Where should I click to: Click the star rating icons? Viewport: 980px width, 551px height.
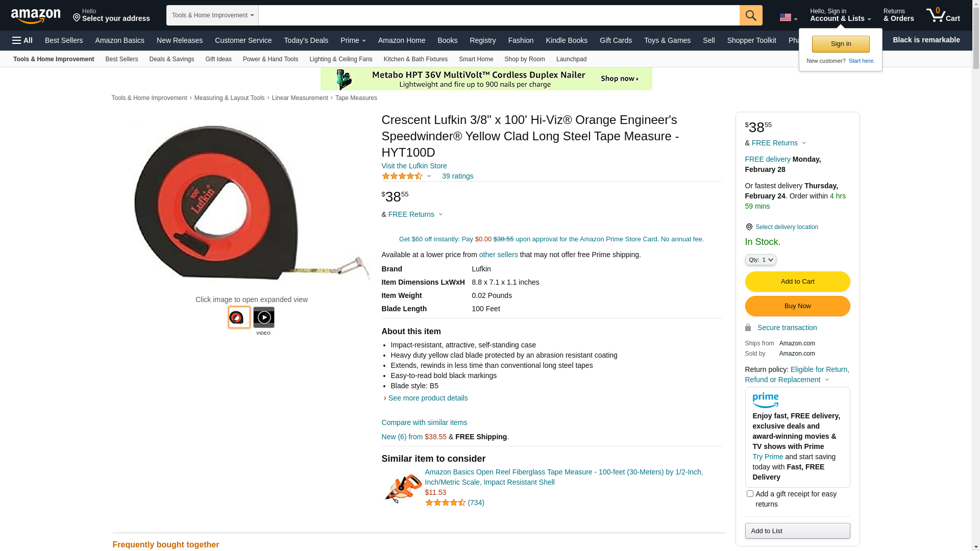pyautogui.click(x=402, y=176)
